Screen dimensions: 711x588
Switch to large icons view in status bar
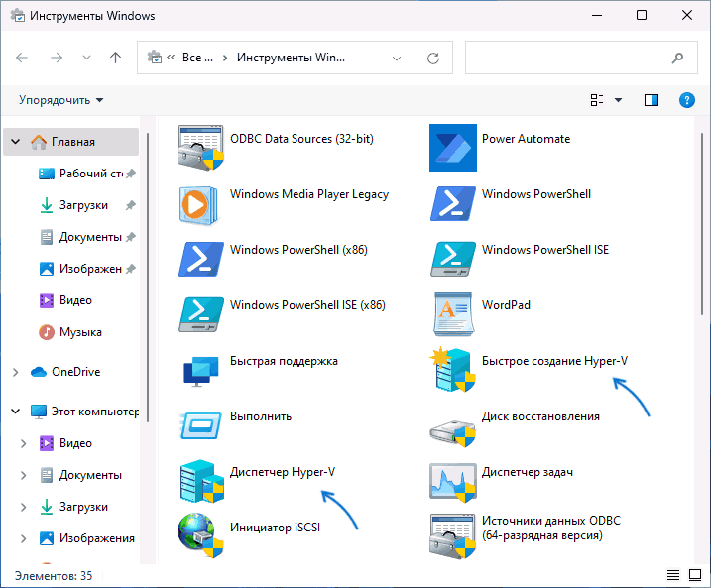pyautogui.click(x=695, y=575)
